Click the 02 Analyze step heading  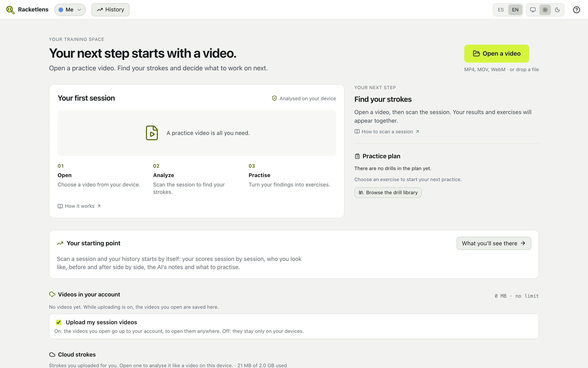164,175
